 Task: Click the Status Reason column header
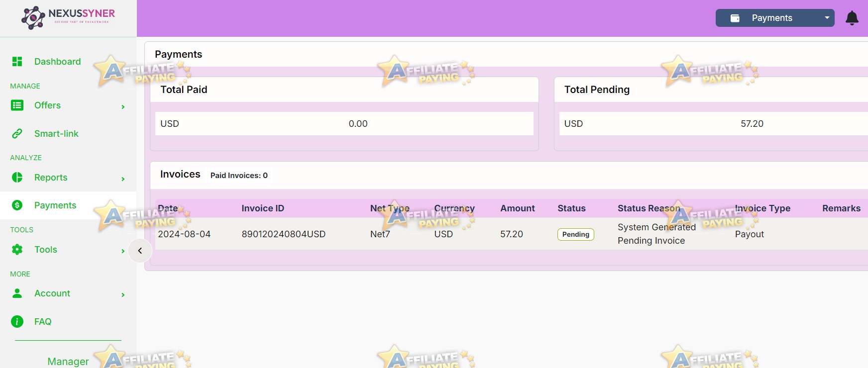(x=649, y=208)
